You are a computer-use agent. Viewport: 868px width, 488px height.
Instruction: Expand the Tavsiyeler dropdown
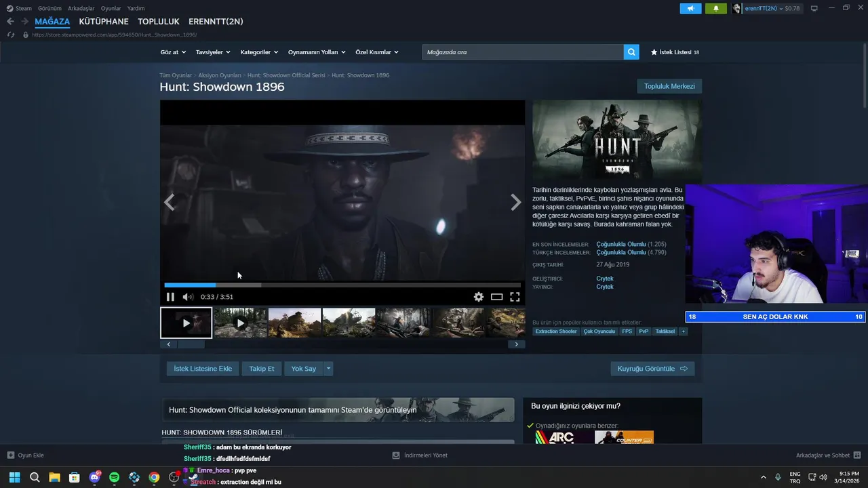(213, 52)
